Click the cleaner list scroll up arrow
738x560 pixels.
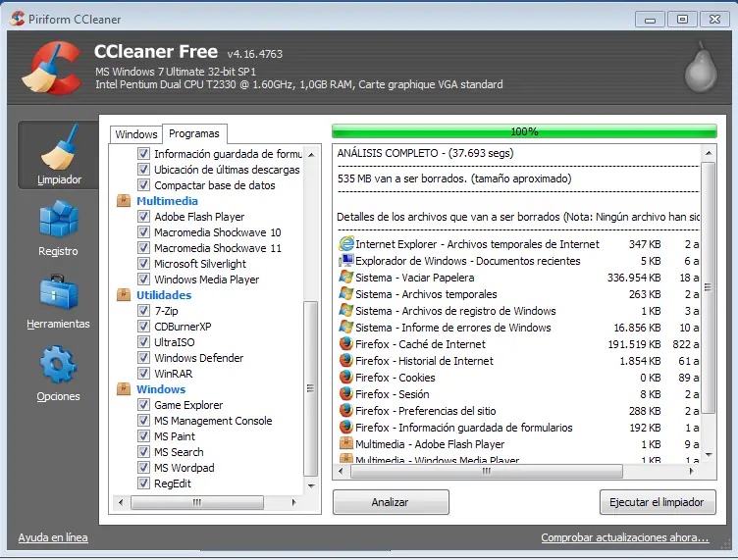tap(311, 155)
